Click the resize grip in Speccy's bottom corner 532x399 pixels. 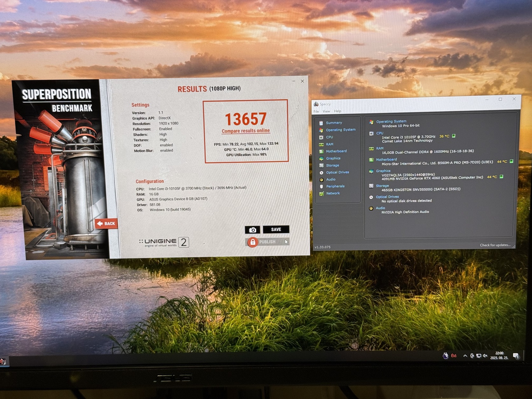514,247
